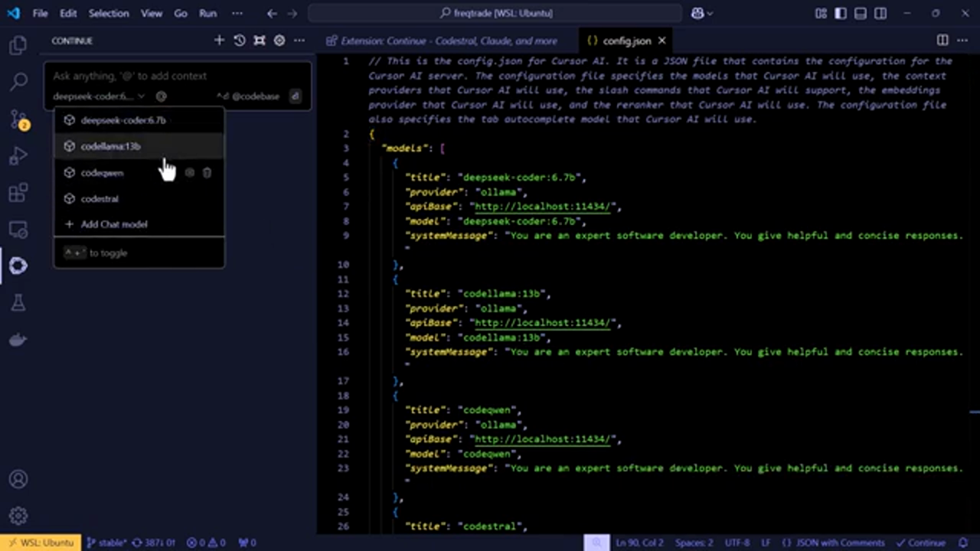
Task: Open the deepseek-coder model selector dropdown
Action: [x=99, y=96]
